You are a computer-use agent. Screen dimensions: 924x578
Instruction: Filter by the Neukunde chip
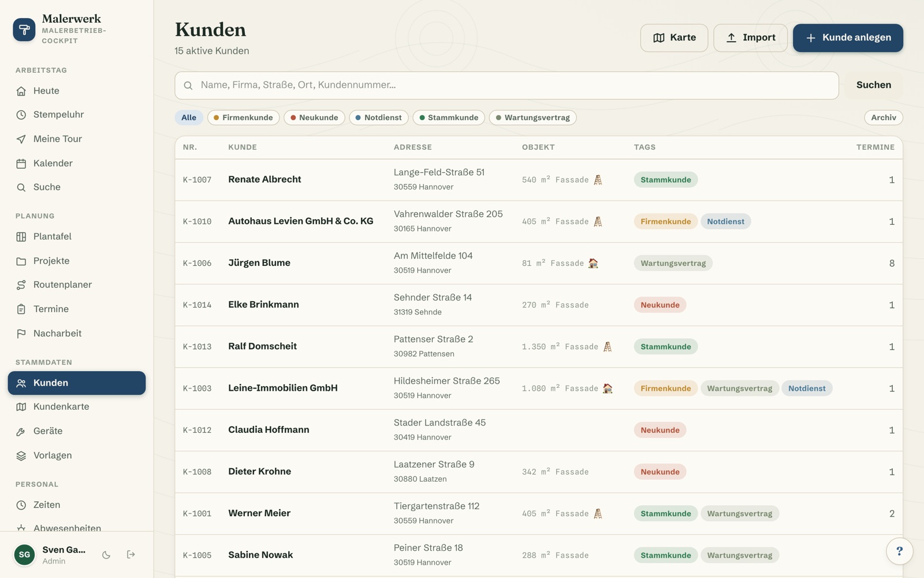pos(314,117)
